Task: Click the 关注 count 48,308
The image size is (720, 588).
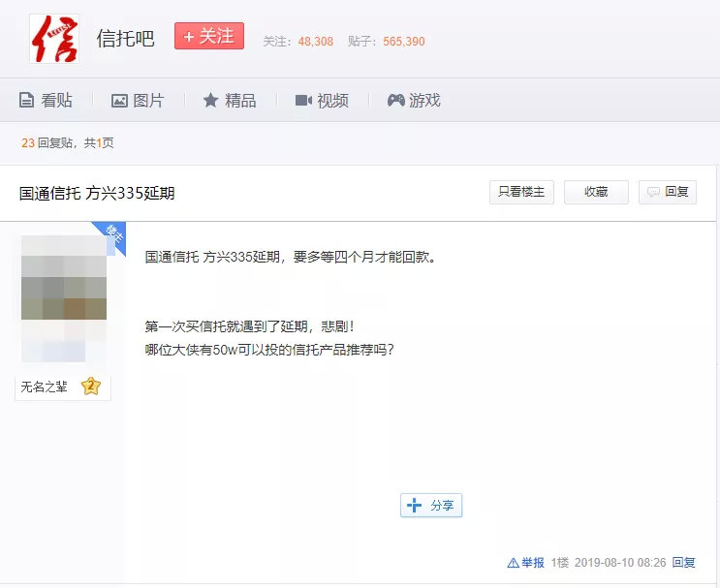Action: [x=316, y=42]
